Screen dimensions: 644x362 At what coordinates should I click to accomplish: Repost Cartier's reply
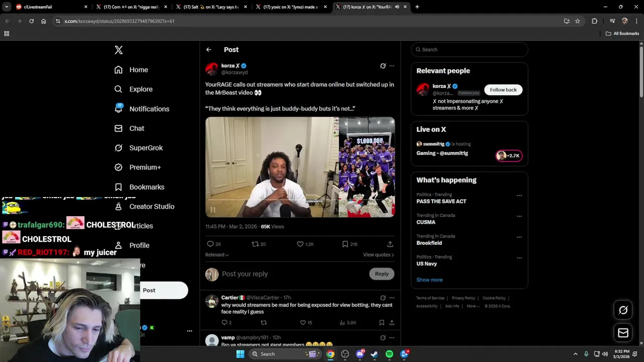264,323
